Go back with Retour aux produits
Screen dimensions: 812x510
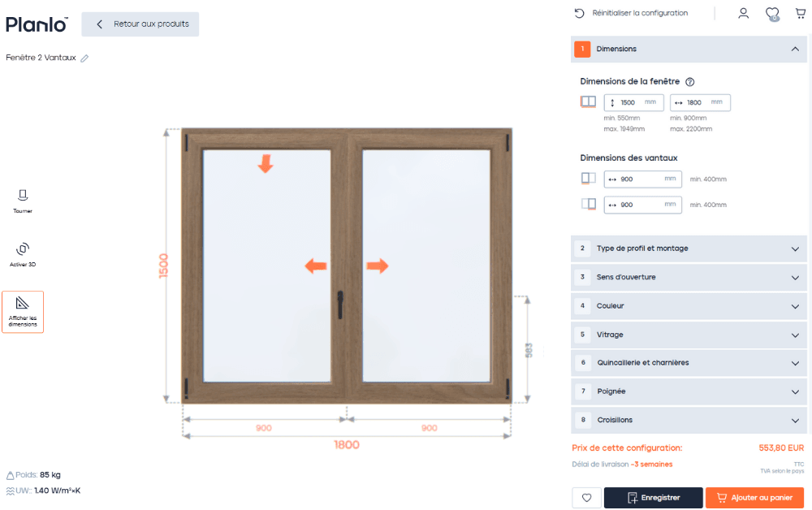(140, 24)
